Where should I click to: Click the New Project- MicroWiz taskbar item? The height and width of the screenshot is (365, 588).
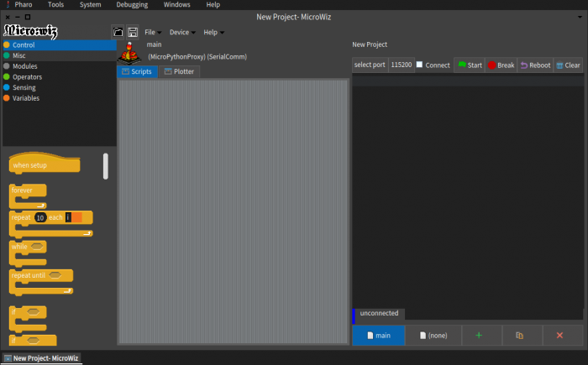tap(42, 358)
